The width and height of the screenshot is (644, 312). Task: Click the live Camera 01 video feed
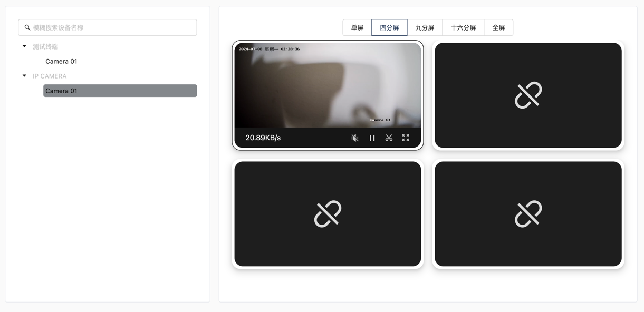(x=328, y=85)
